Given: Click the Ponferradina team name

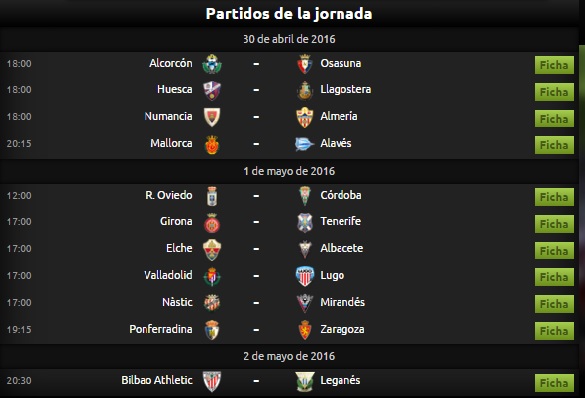Looking at the screenshot, I should (x=161, y=329).
